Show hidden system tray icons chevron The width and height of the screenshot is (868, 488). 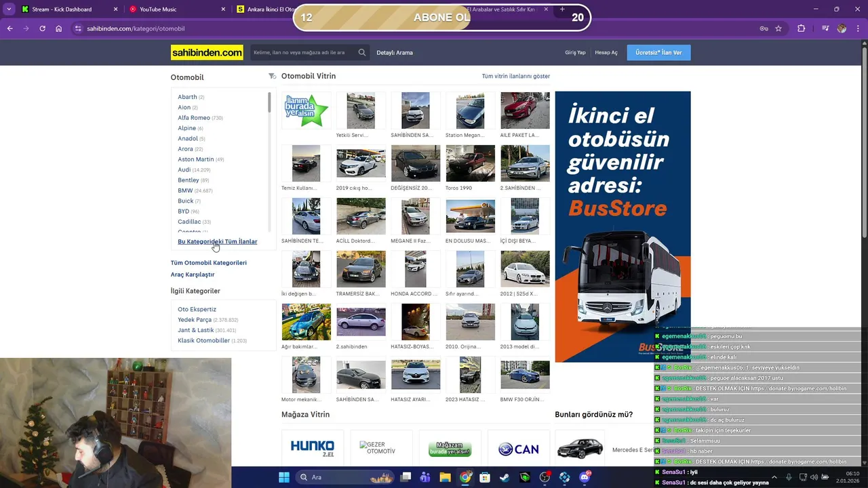click(774, 477)
